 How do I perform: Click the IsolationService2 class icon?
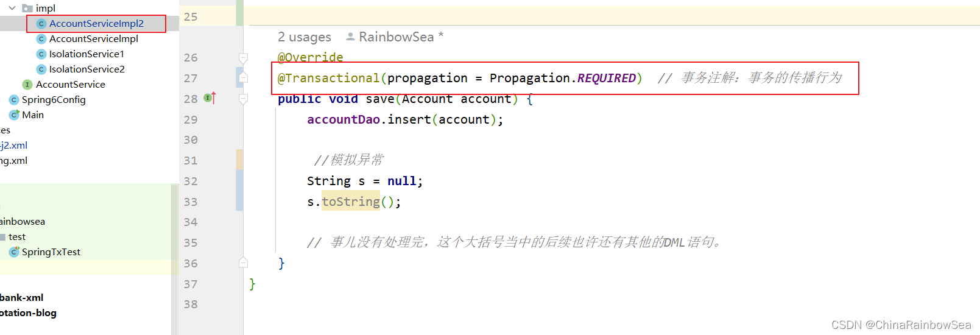pos(41,69)
